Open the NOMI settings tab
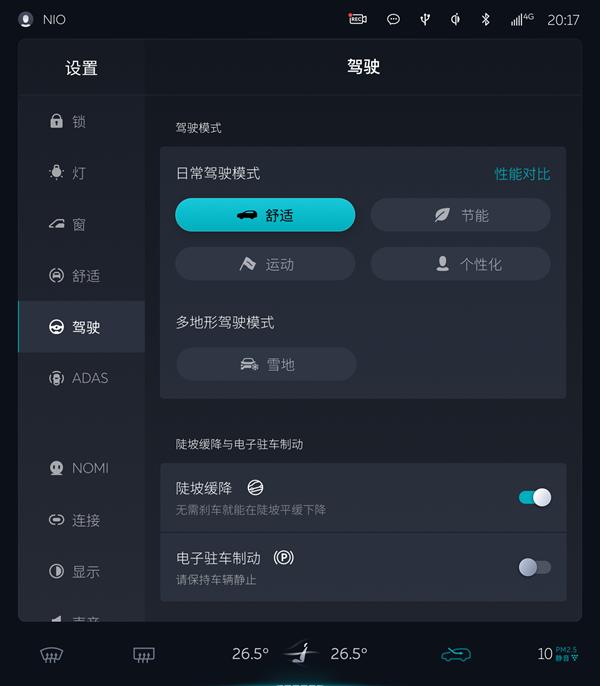Viewport: 600px width, 686px height. pos(80,468)
